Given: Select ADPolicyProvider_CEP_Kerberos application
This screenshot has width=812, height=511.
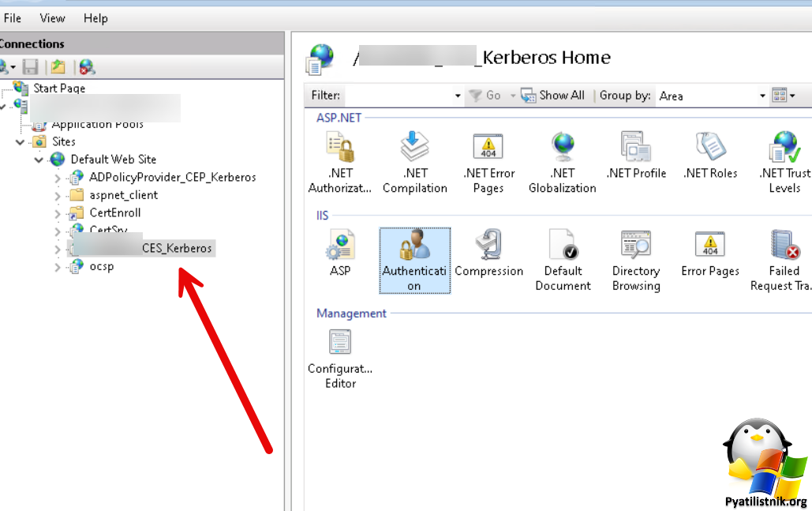Looking at the screenshot, I should [x=173, y=177].
